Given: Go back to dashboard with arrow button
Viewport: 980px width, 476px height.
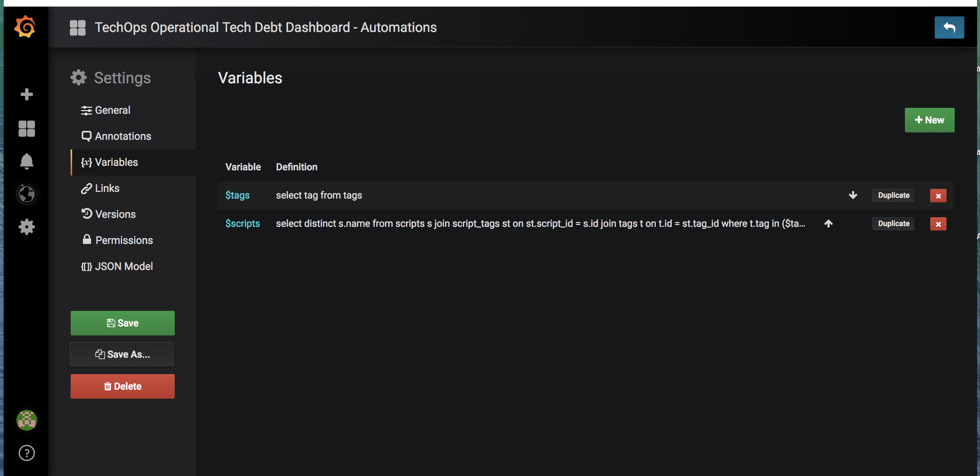Looking at the screenshot, I should [949, 28].
